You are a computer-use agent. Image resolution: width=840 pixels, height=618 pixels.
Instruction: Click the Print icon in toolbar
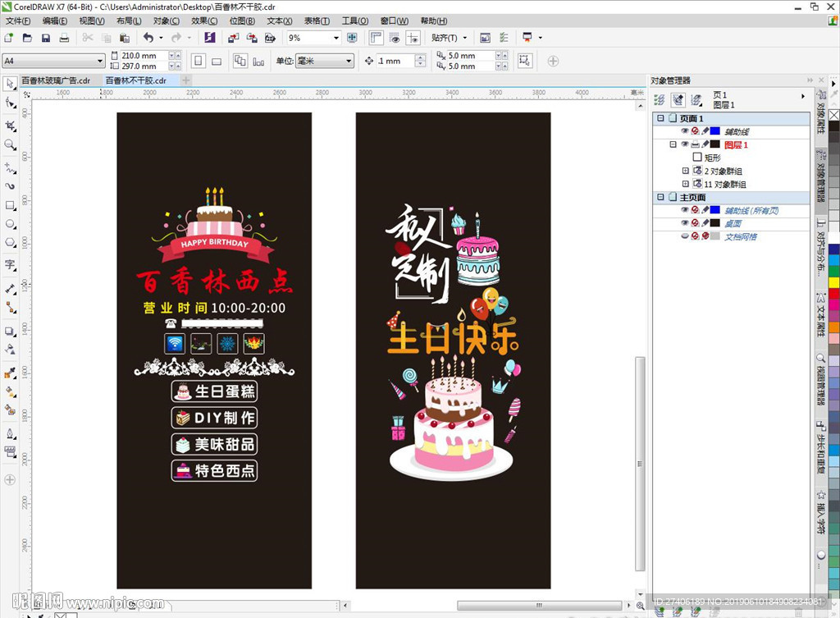64,38
